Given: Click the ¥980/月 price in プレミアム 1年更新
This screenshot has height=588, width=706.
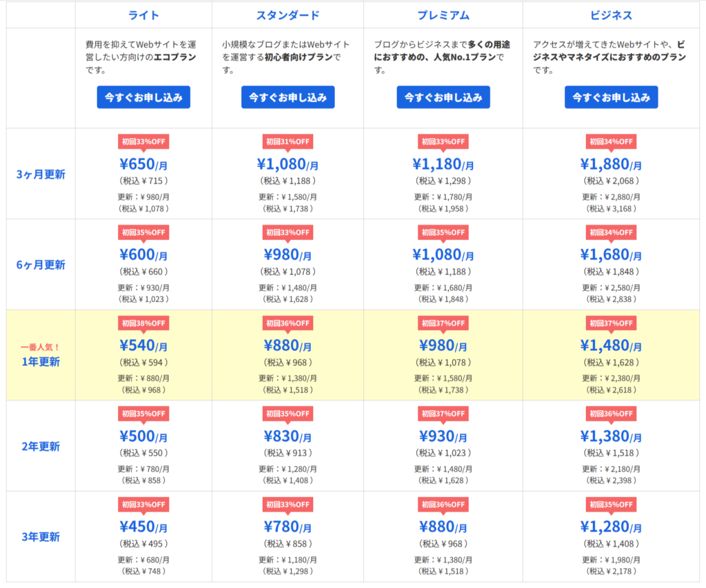Looking at the screenshot, I should click(x=443, y=345).
